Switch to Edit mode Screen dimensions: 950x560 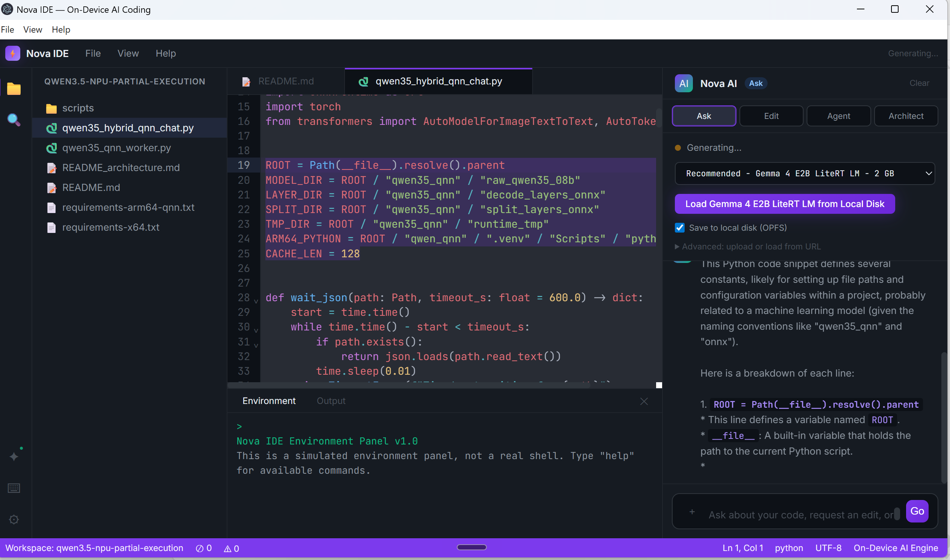point(771,116)
